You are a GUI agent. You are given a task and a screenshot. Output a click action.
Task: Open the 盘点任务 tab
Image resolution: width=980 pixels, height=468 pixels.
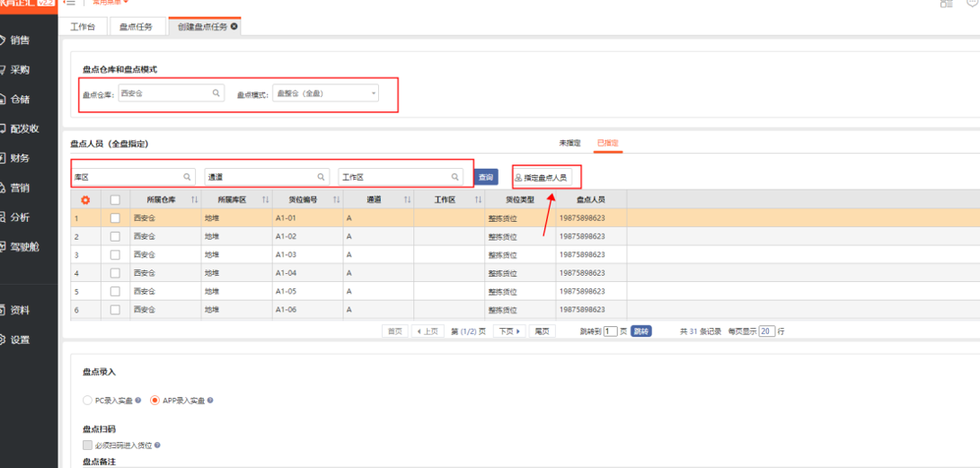click(137, 27)
